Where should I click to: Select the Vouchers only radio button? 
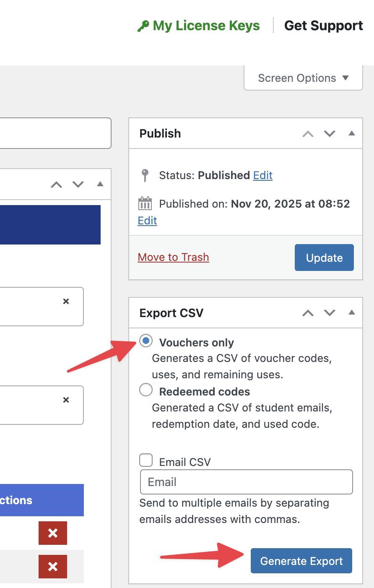tap(145, 341)
